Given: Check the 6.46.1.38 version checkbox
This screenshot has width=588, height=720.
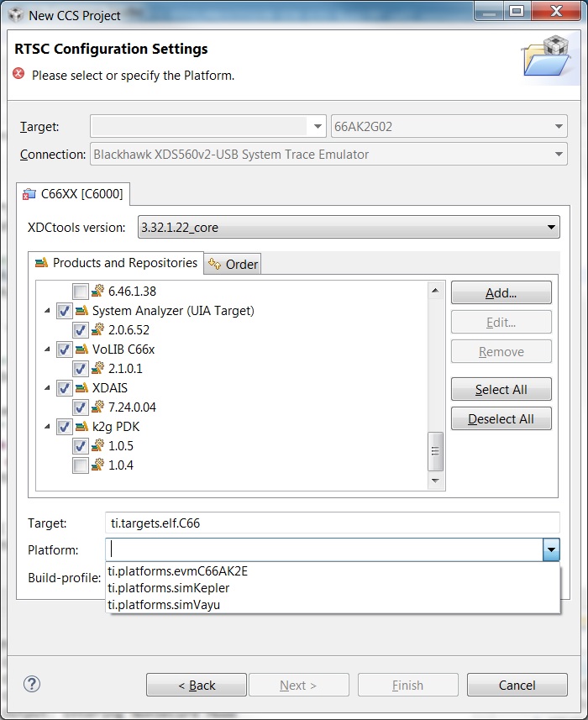Looking at the screenshot, I should [81, 292].
